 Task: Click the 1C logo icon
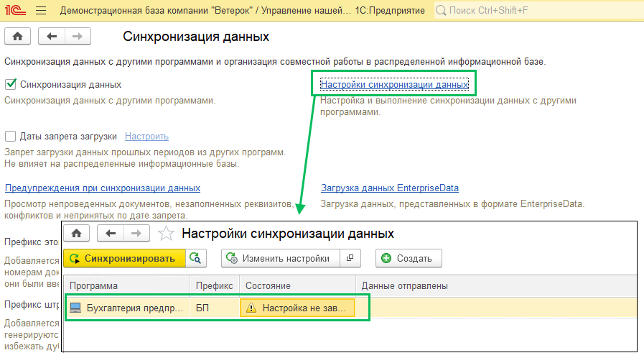coord(15,10)
